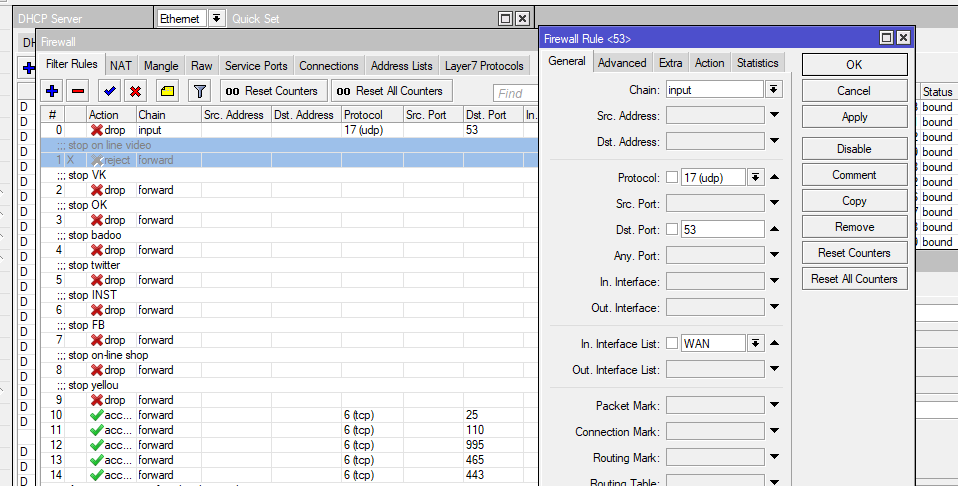Click the Remove button in rule dialog
Viewport: 958px width, 486px height.
(x=854, y=227)
